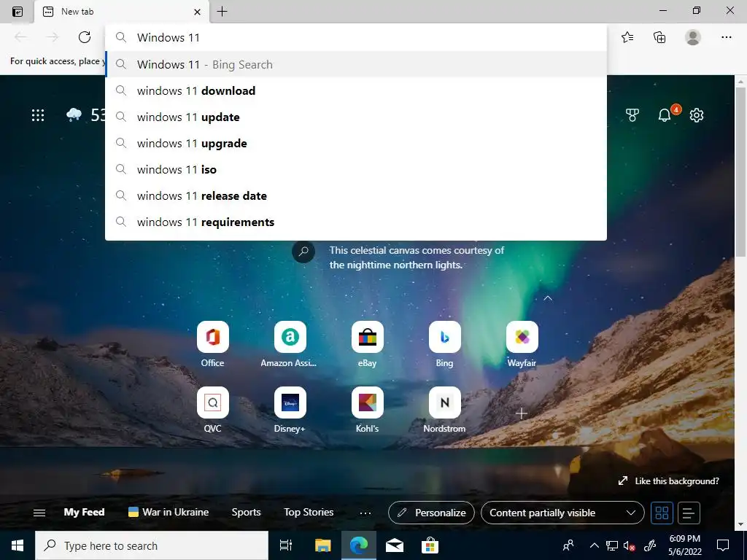Viewport: 747px width, 560px height.
Task: Show more feed topics ellipsis
Action: [x=365, y=513]
